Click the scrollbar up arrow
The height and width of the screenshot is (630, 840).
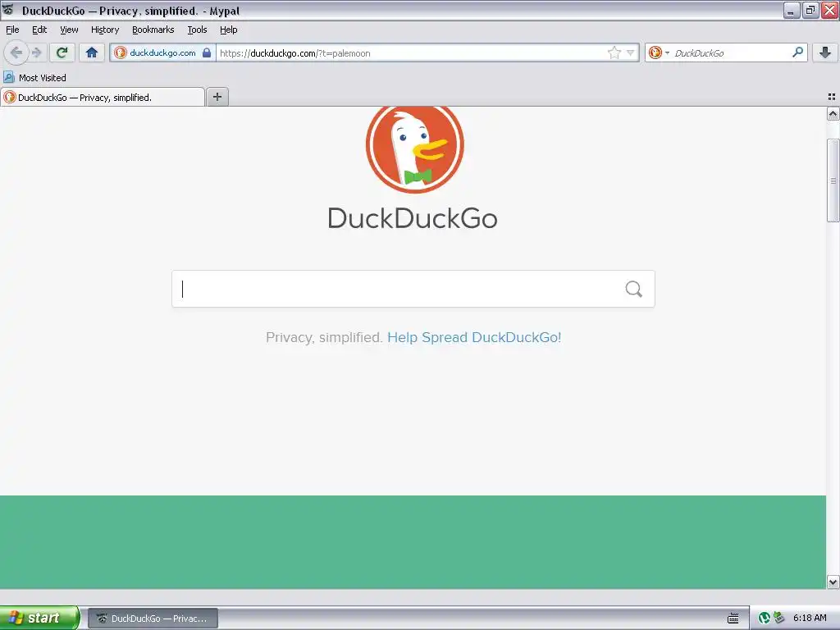pos(833,113)
